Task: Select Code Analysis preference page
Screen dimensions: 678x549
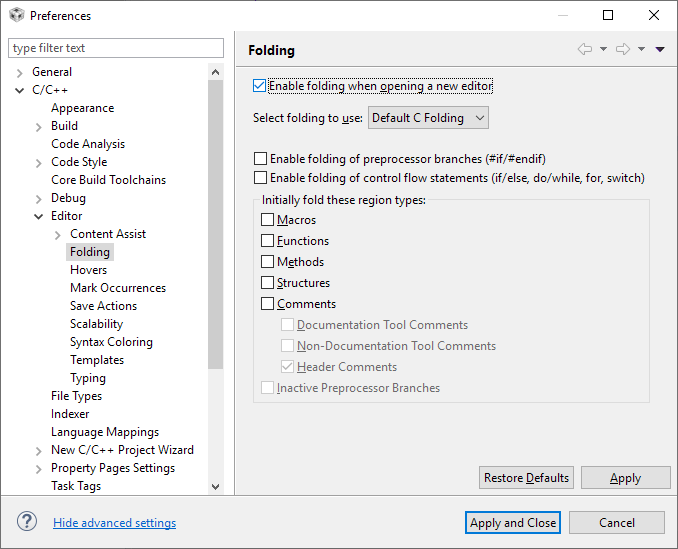Action: click(x=88, y=144)
